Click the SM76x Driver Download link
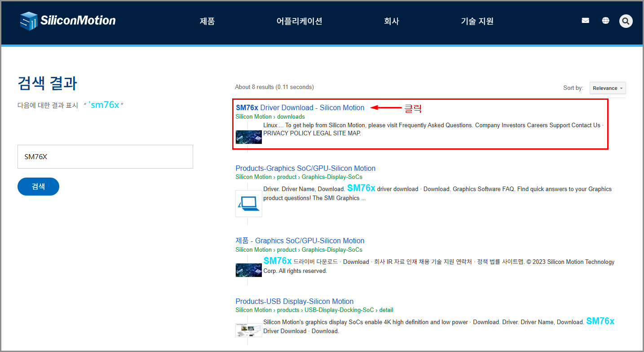 300,107
